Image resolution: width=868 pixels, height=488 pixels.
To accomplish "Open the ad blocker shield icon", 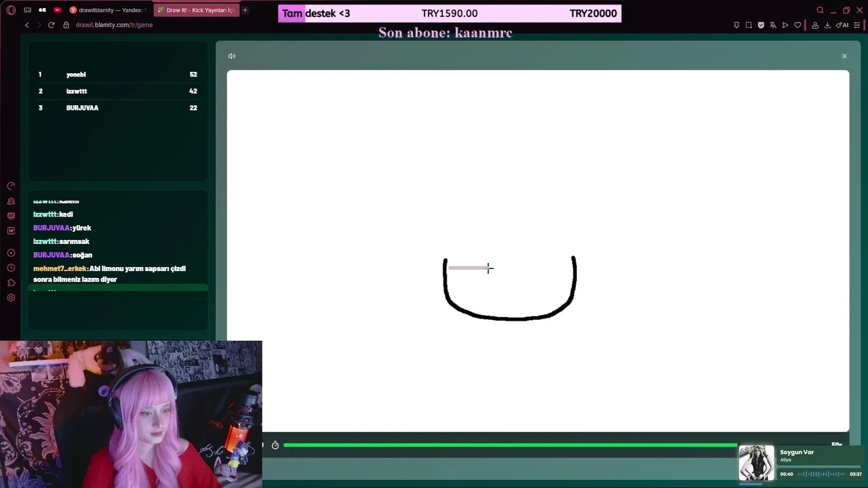I will [761, 25].
